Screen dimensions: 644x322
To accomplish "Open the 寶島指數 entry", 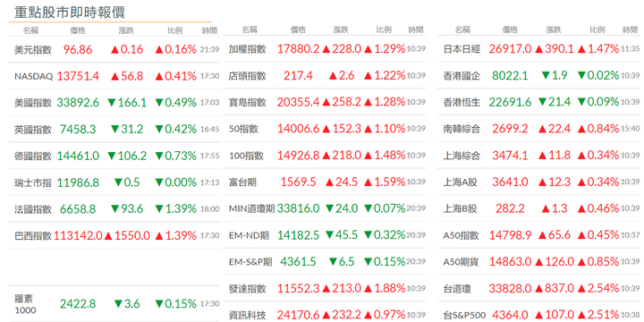I will click(247, 102).
